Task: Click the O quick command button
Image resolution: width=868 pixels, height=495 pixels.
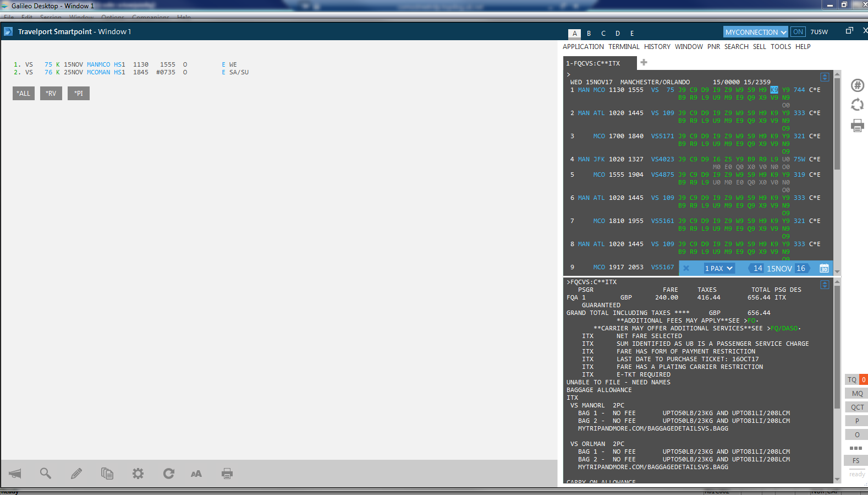Action: pos(856,435)
